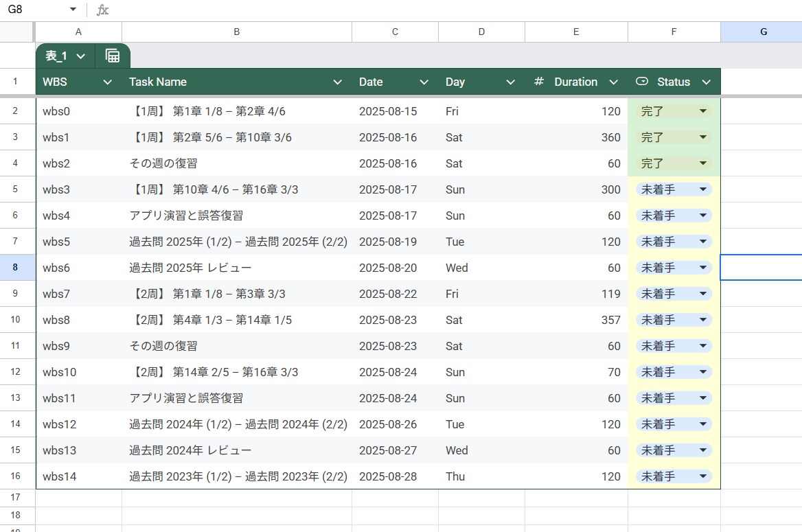The height and width of the screenshot is (532, 802).
Task: Click cell '【2周】 第14章 2/5 – 第16章 3/3'
Action: point(237,372)
